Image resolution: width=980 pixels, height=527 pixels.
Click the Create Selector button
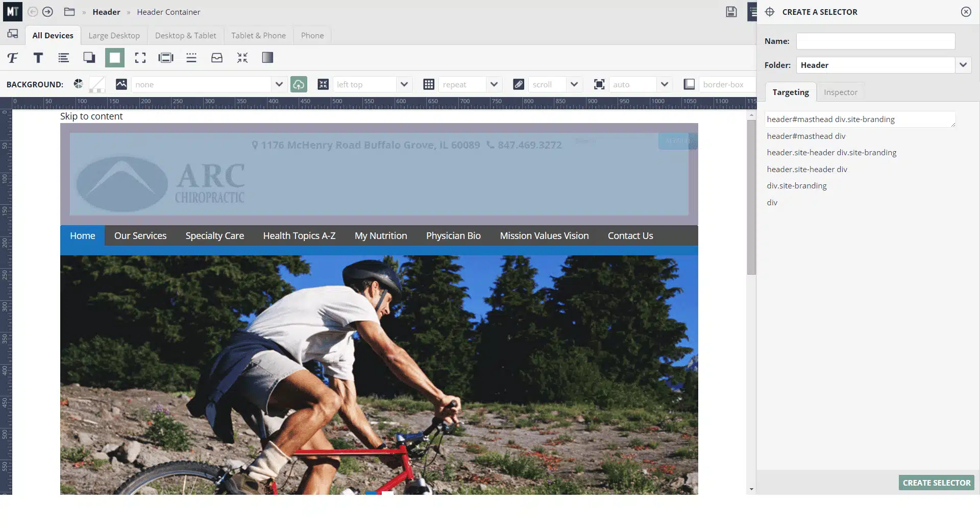pos(936,483)
